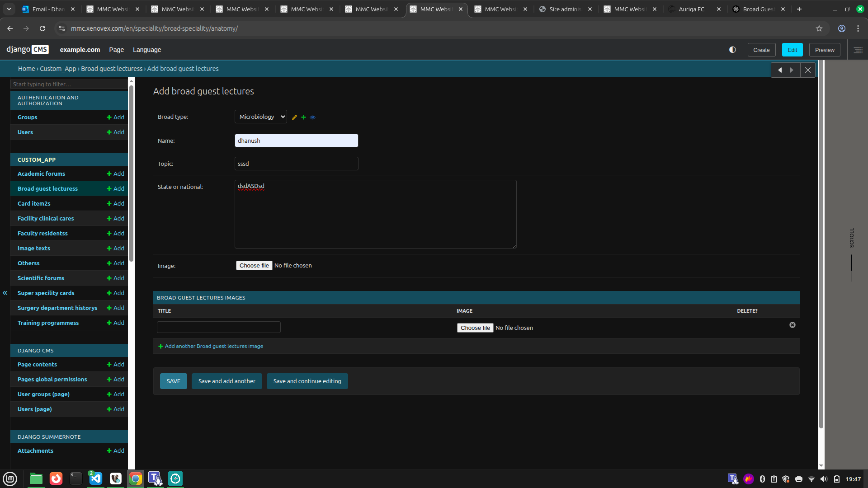The width and height of the screenshot is (868, 488).
Task: Open the Page menu
Action: (116, 50)
